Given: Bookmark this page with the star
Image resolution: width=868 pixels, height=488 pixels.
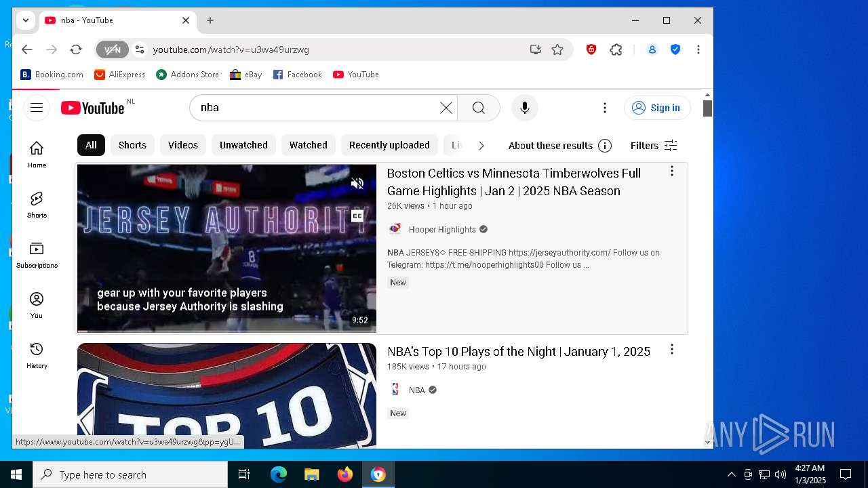Looking at the screenshot, I should point(557,49).
